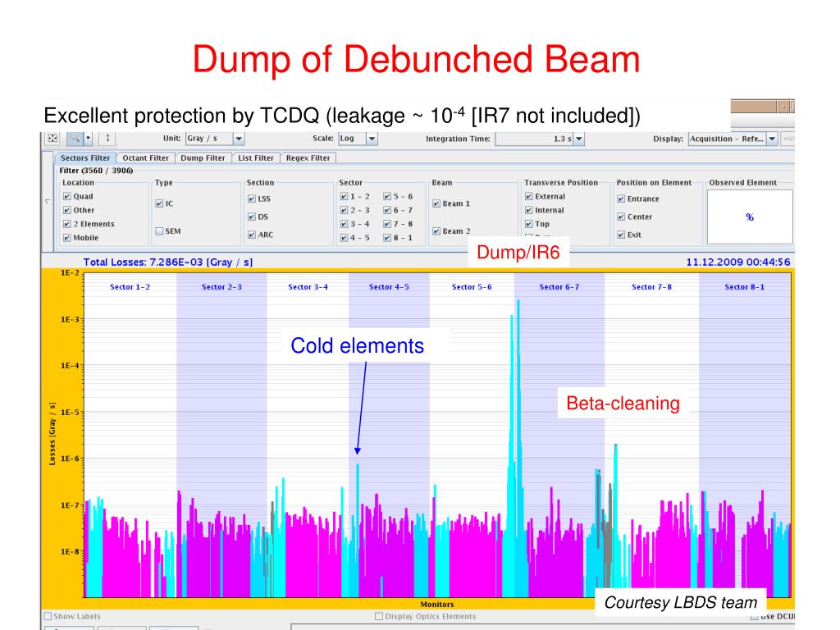Uncheck the Other location checkbox
Viewport: 840px width, 630px height.
click(67, 210)
